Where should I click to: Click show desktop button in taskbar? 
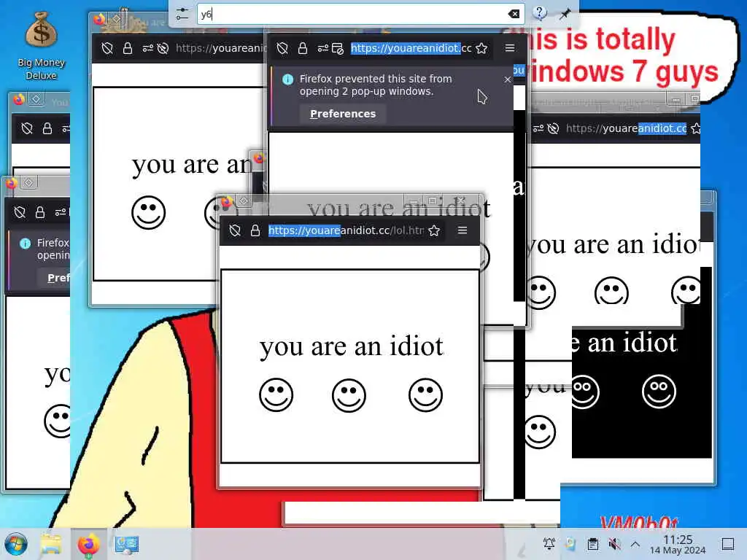(727, 544)
